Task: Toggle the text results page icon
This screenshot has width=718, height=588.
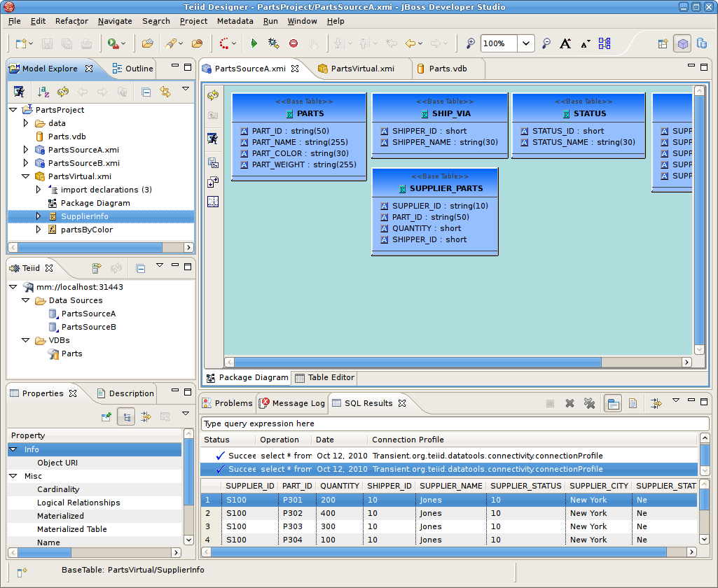Action: (x=633, y=403)
